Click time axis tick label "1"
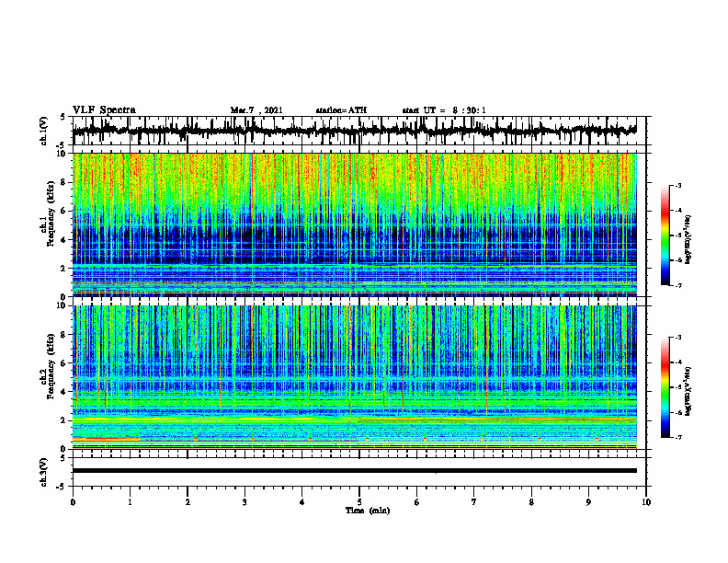728x563 pixels. pos(130,502)
